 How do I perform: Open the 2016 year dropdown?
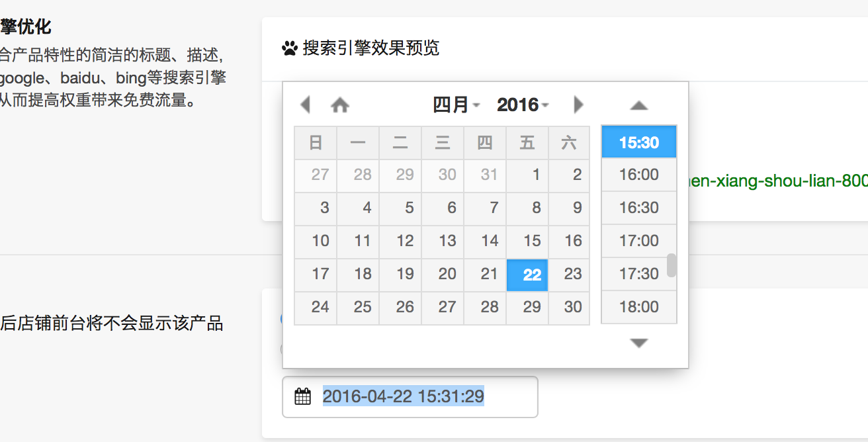point(523,105)
